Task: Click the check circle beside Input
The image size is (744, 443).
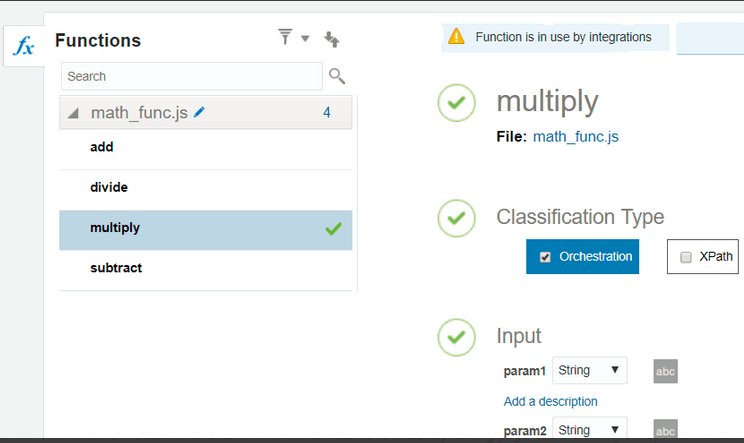Action: 456,337
